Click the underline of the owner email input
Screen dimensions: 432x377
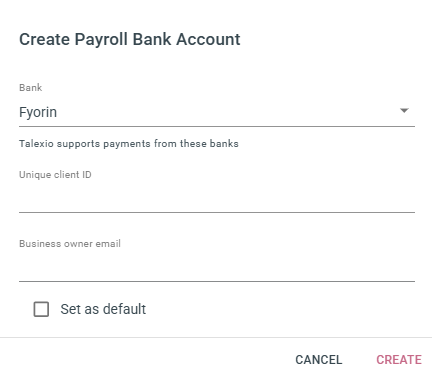217,281
